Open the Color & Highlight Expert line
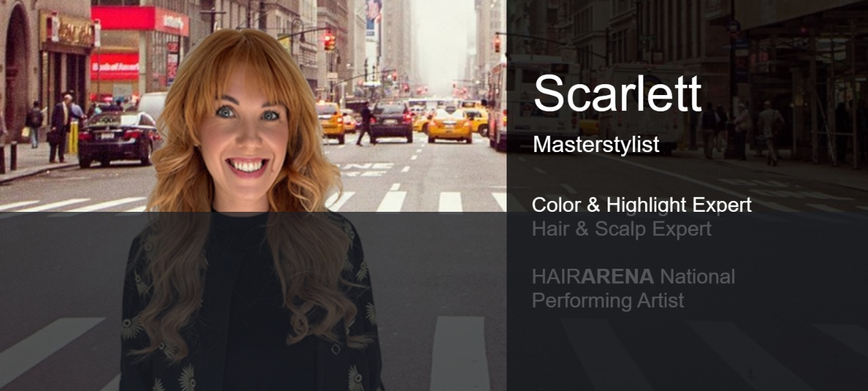868x391 pixels. point(642,205)
